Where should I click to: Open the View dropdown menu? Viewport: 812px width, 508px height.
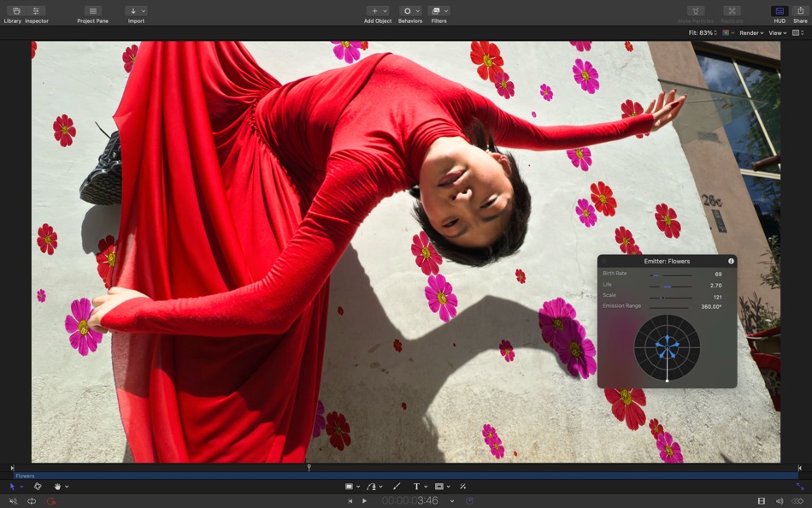click(x=776, y=32)
